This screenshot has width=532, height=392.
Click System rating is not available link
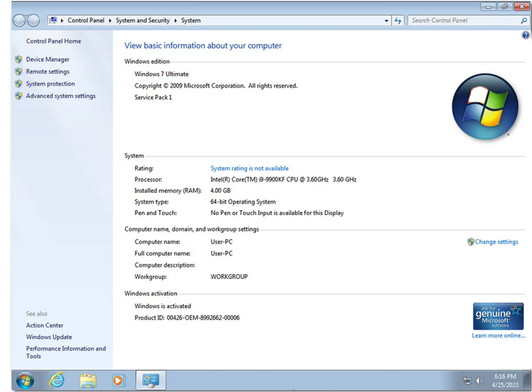tap(249, 168)
